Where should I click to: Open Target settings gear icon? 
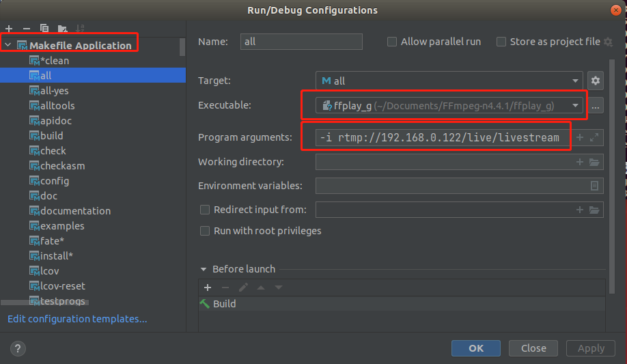tap(596, 81)
